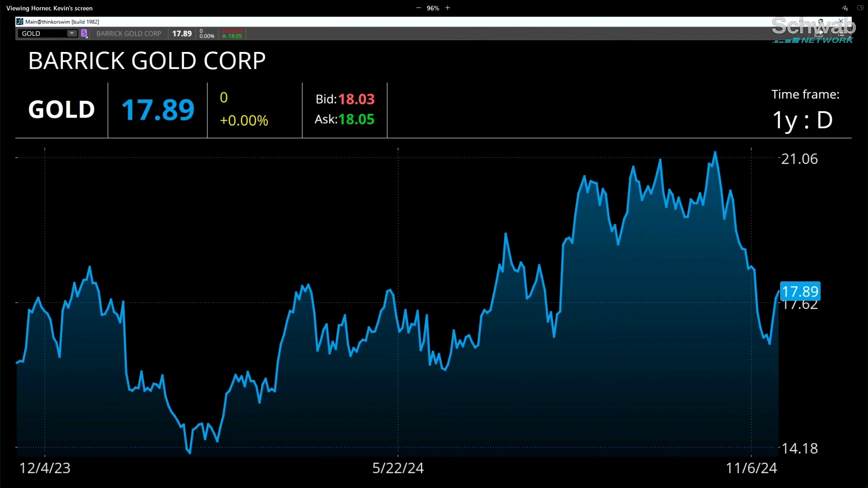Close the thinkorswim window
The height and width of the screenshot is (488, 868).
(840, 21)
